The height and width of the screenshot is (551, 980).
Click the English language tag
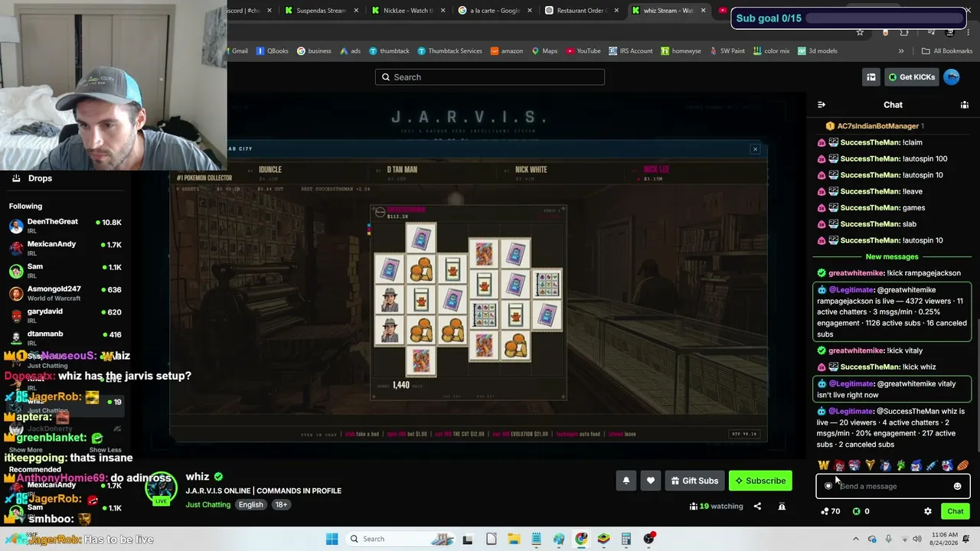250,505
